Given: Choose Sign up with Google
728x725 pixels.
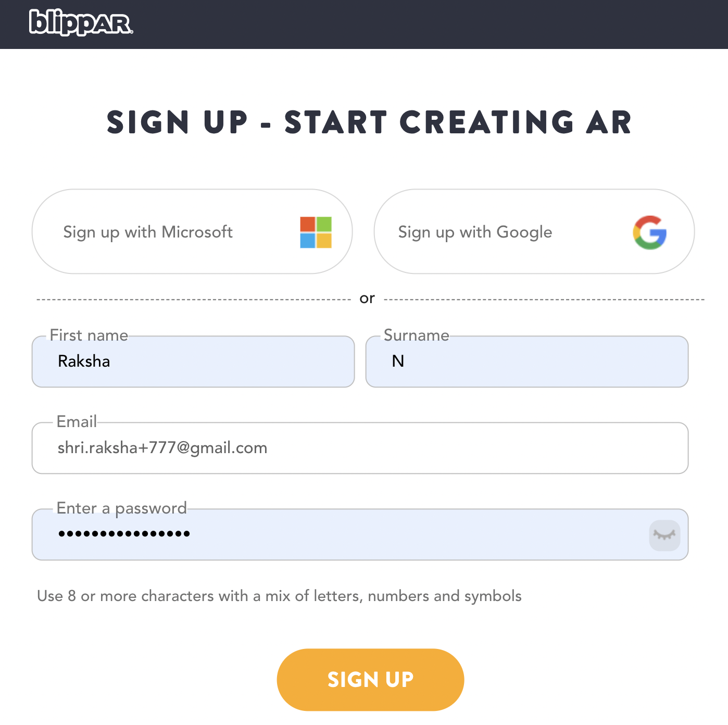Looking at the screenshot, I should (534, 231).
